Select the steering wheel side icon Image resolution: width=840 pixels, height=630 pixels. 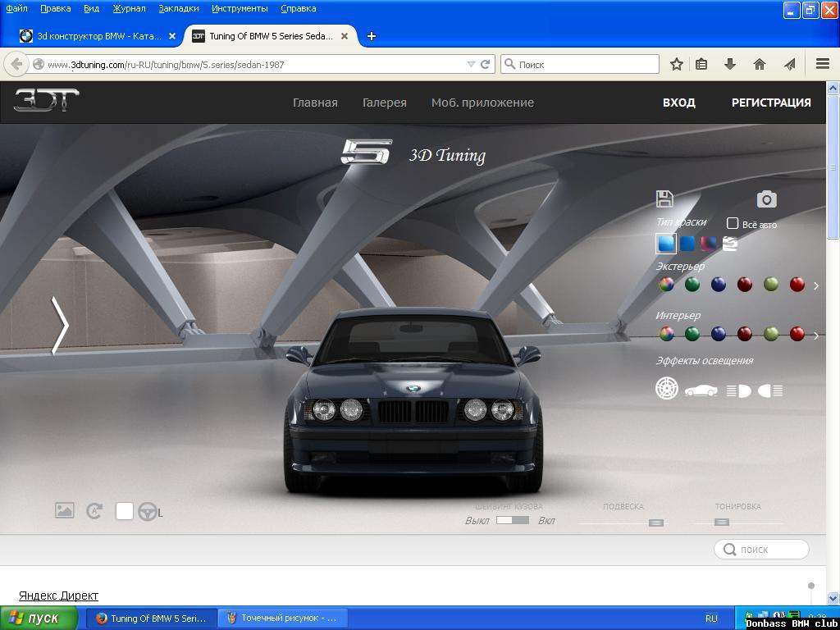point(148,512)
